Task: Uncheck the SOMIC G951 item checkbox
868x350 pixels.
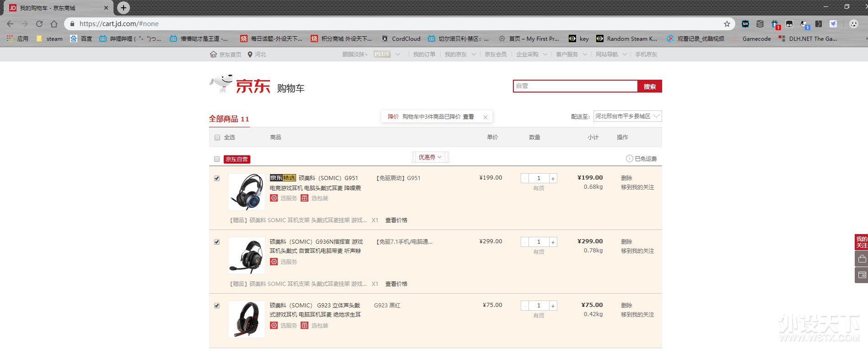Action: click(217, 178)
